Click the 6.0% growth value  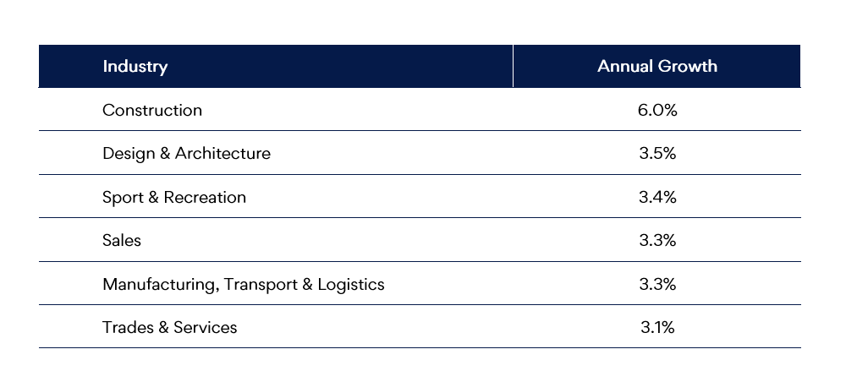tap(657, 110)
